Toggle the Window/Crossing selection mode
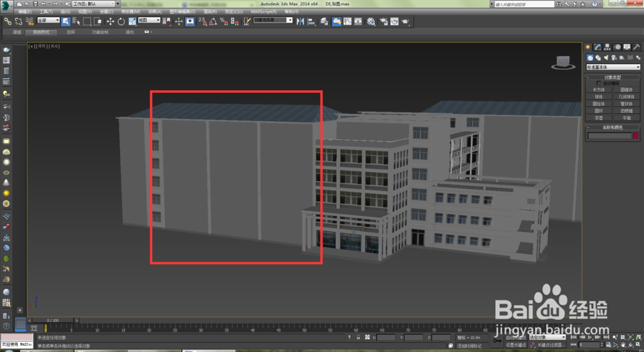 pos(98,21)
